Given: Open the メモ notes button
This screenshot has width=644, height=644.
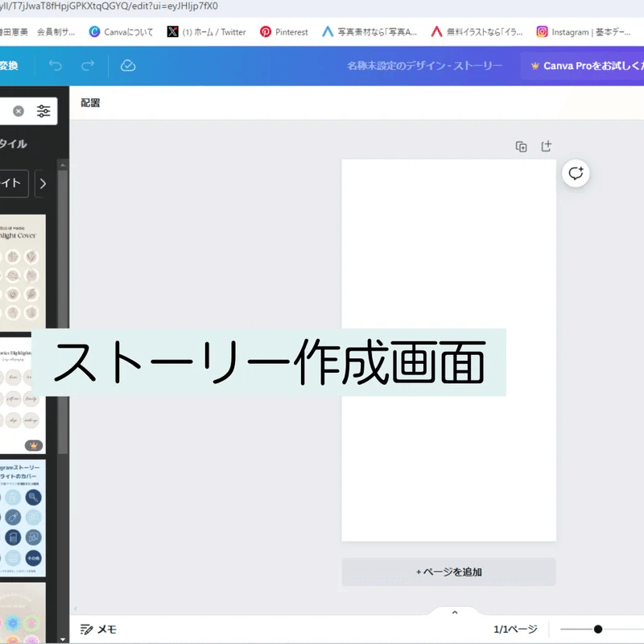Looking at the screenshot, I should click(x=98, y=630).
